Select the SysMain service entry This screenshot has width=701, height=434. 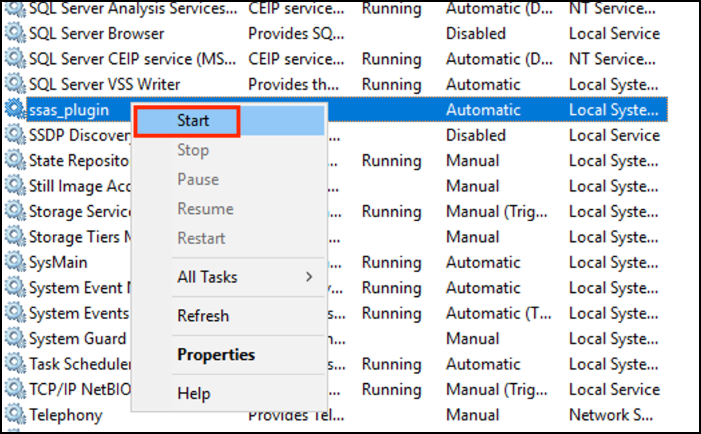[x=58, y=262]
